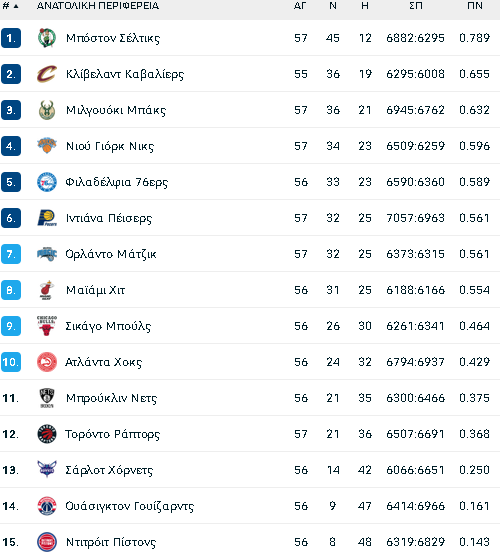Viewport: 500px width, 559px height.
Task: Click the Detroit Pistons logo
Action: (x=47, y=542)
